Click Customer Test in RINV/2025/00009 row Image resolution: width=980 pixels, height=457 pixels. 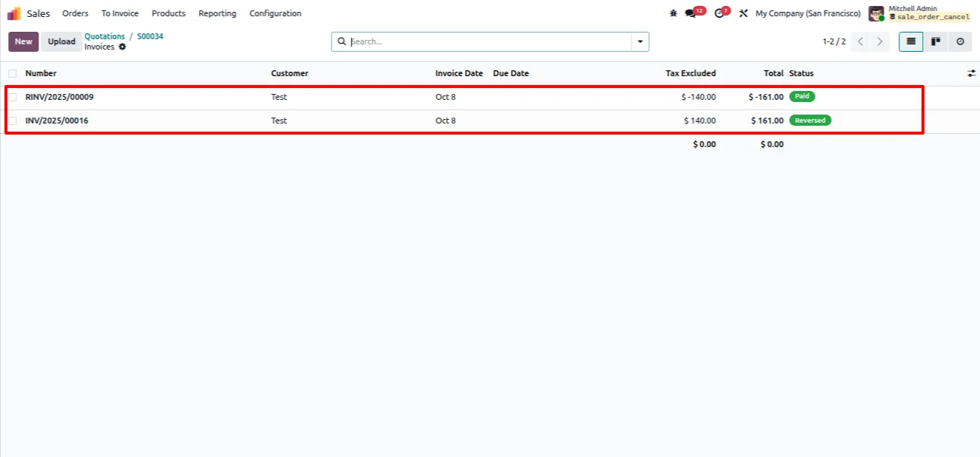(279, 97)
